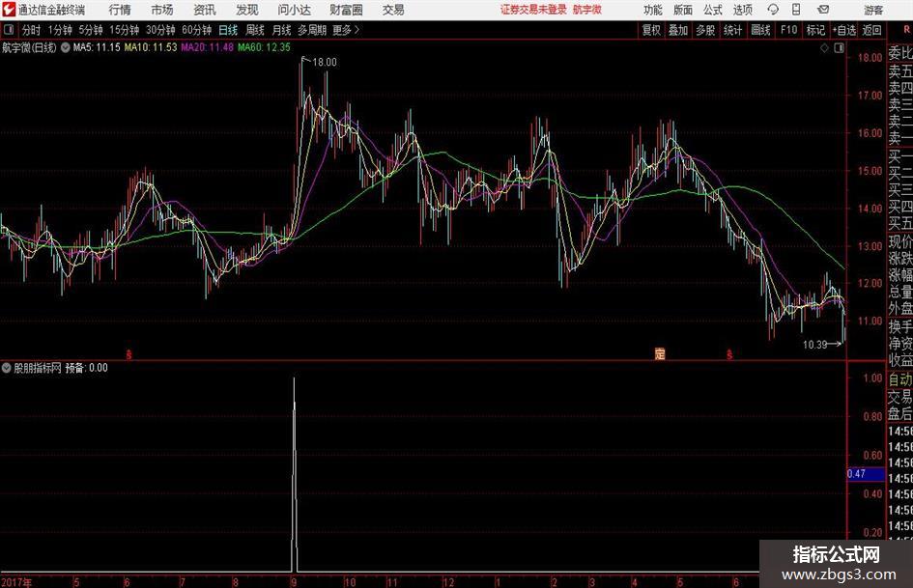Click the MA60: 12.35 value
The width and height of the screenshot is (913, 588).
[264, 47]
